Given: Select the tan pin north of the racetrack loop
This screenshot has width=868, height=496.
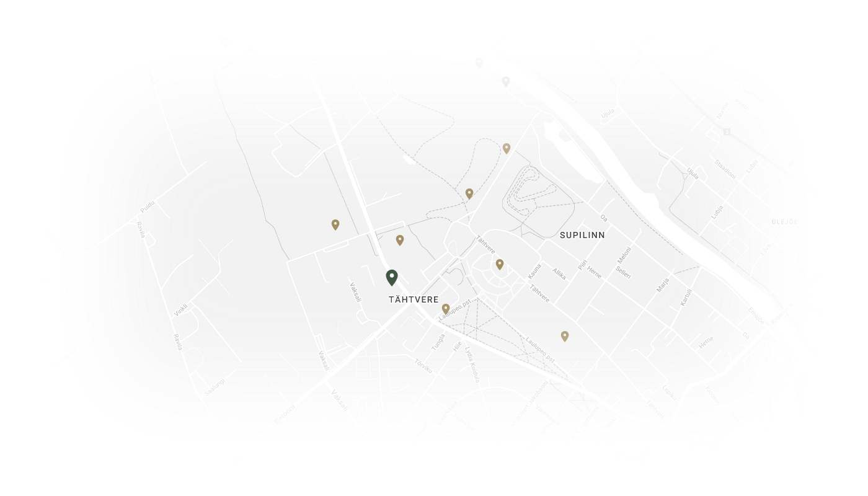Looking at the screenshot, I should (507, 148).
